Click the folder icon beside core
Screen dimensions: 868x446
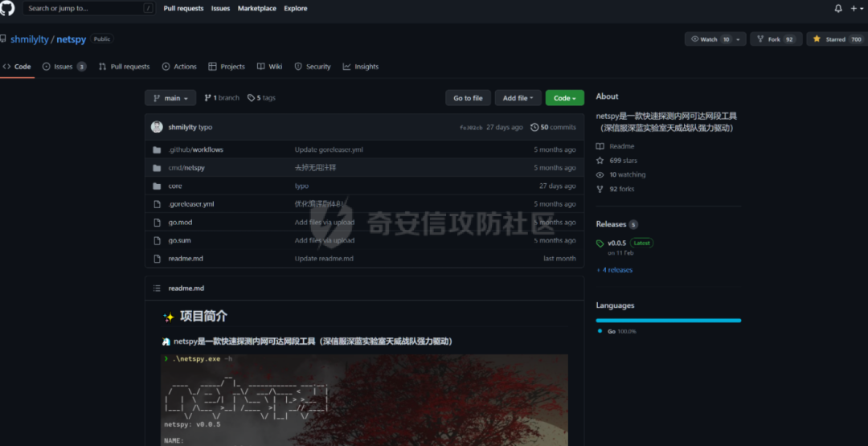[157, 186]
